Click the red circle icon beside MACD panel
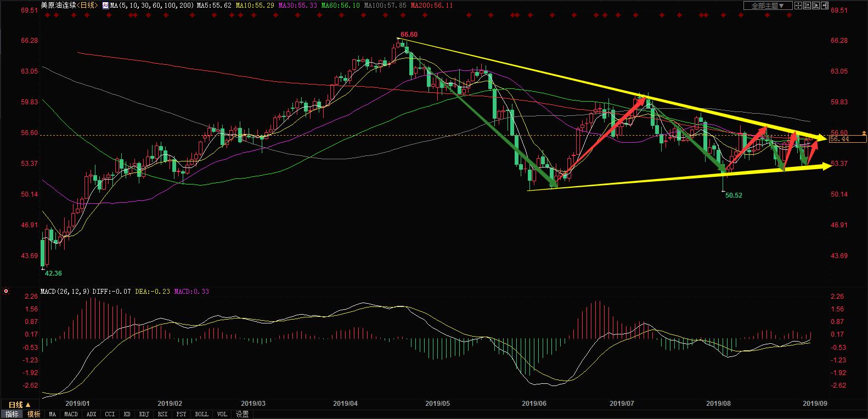The height and width of the screenshot is (419, 868). click(5, 291)
